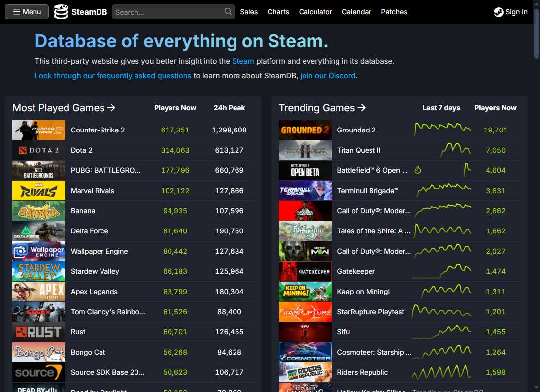Select the Dota 2 logo capsule
Viewport: 540px width, 392px height.
pyautogui.click(x=38, y=150)
